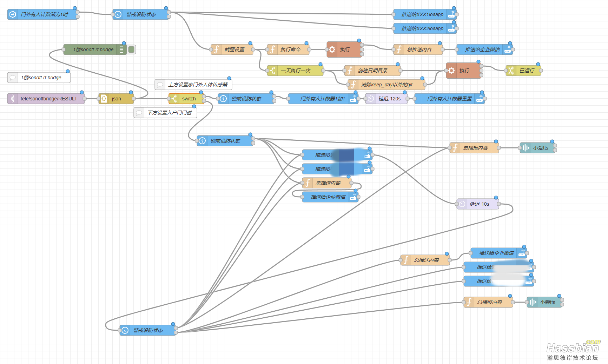Viewport: 608px width, 364px height.
Task: Toggle the debug output button of 1楼sonoff rf bridge
Action: click(x=132, y=49)
